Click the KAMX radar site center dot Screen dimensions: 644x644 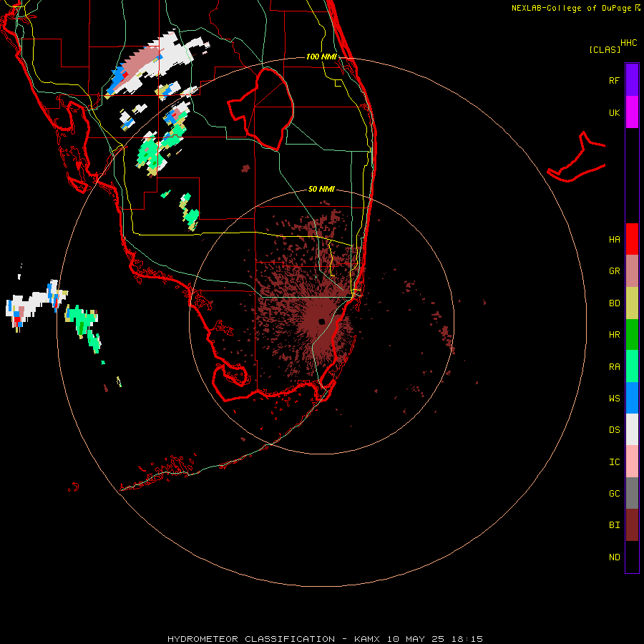321,321
